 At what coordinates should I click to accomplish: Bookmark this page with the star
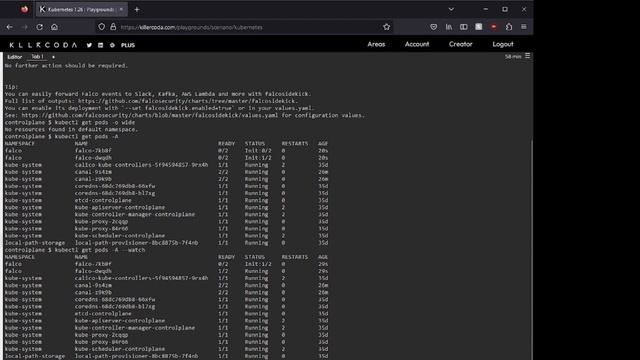tap(387, 27)
